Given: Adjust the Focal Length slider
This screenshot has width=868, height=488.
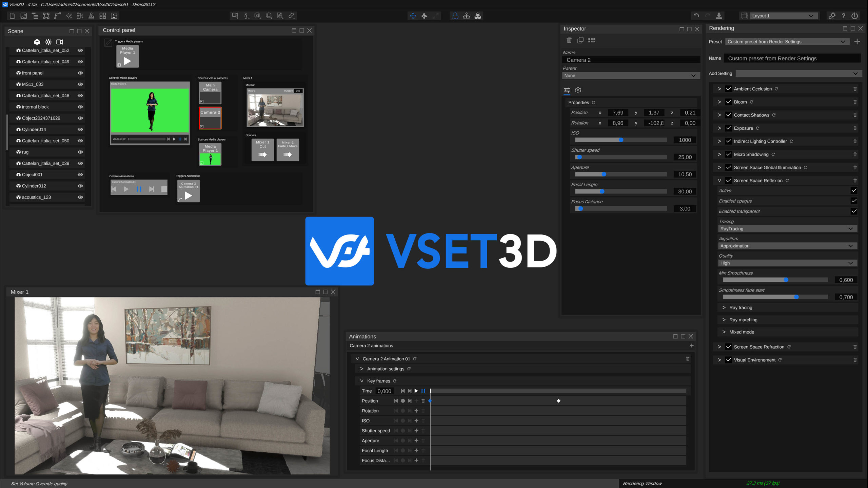Looking at the screenshot, I should tap(621, 191).
